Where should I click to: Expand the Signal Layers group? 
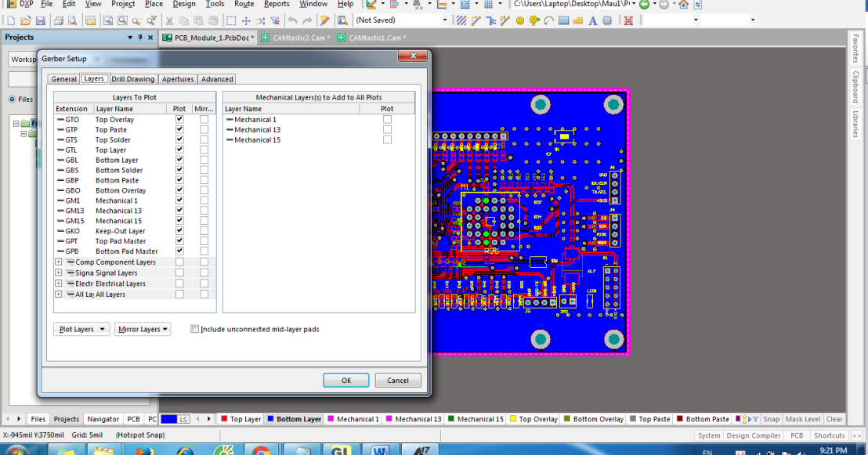58,273
